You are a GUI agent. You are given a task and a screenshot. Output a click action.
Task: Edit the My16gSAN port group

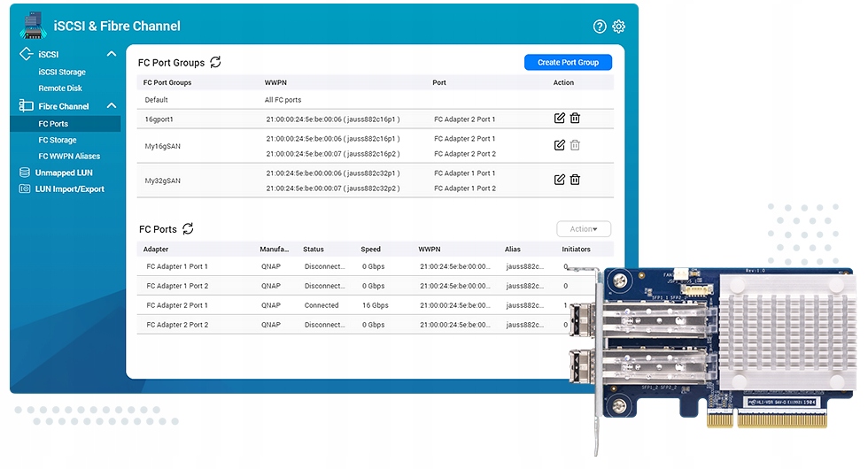tap(559, 145)
